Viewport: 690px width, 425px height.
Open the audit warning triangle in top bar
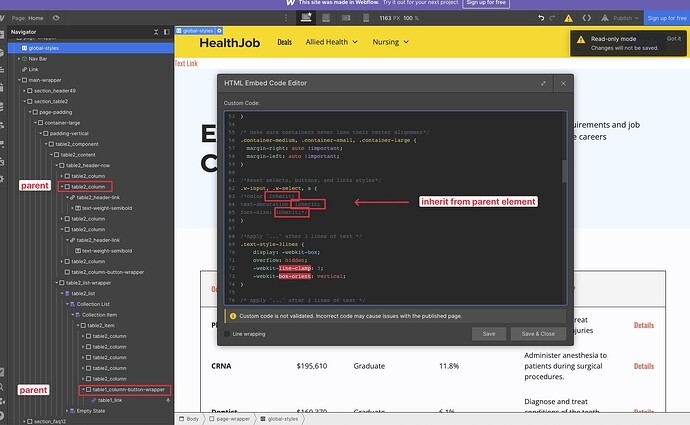[x=569, y=18]
